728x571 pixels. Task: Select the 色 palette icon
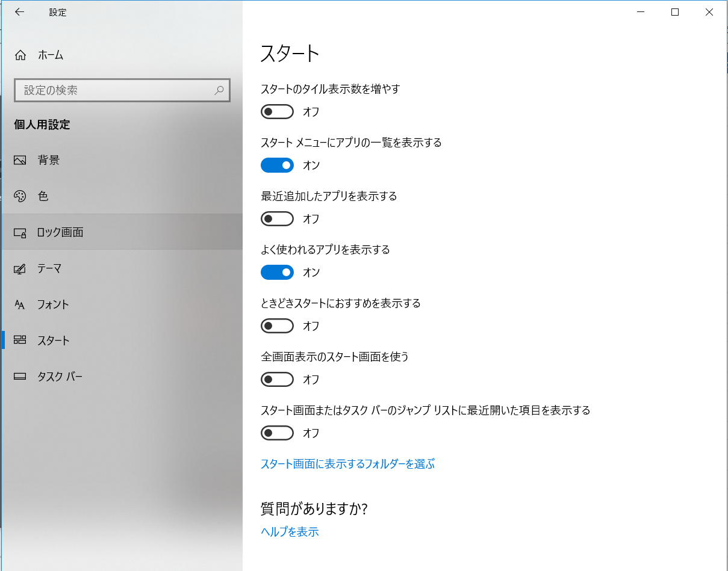coord(20,196)
